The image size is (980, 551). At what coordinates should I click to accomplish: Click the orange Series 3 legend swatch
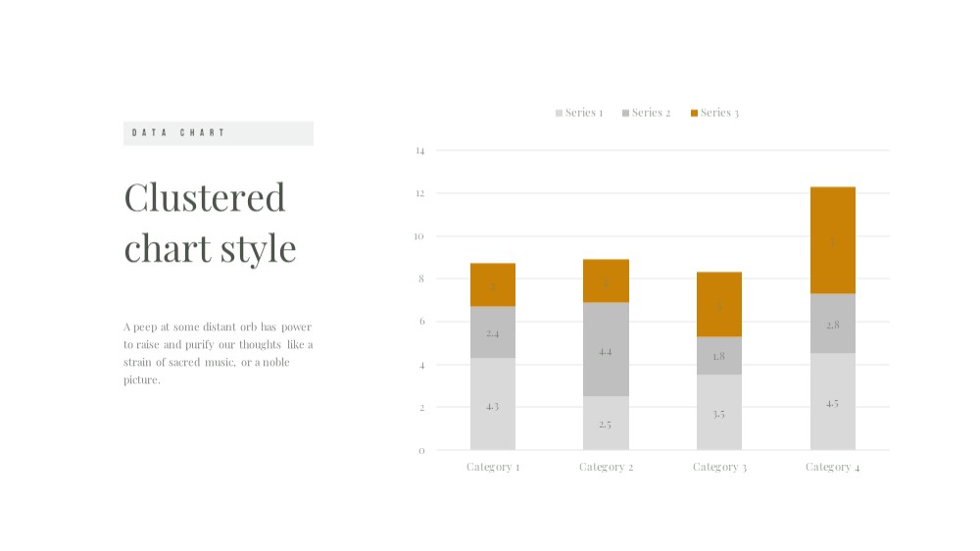(694, 113)
